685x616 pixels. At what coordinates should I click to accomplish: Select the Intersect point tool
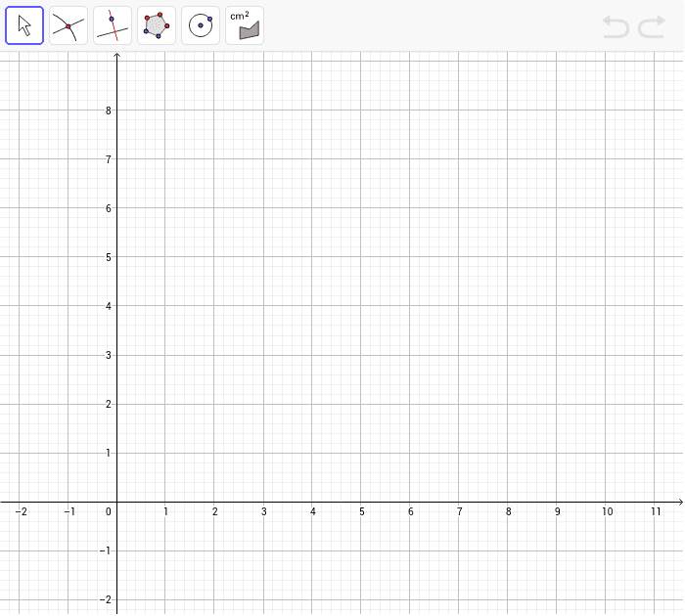coord(68,25)
